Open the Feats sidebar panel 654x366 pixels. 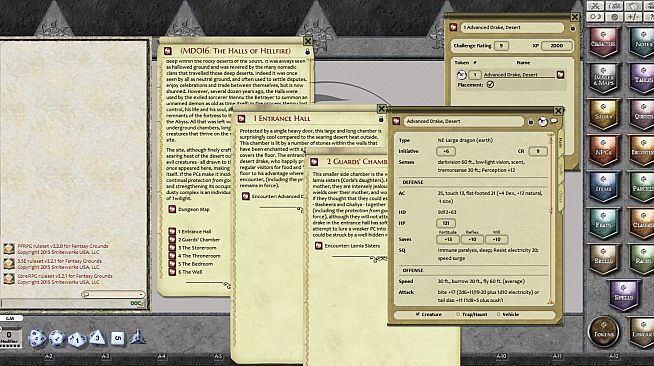603,223
